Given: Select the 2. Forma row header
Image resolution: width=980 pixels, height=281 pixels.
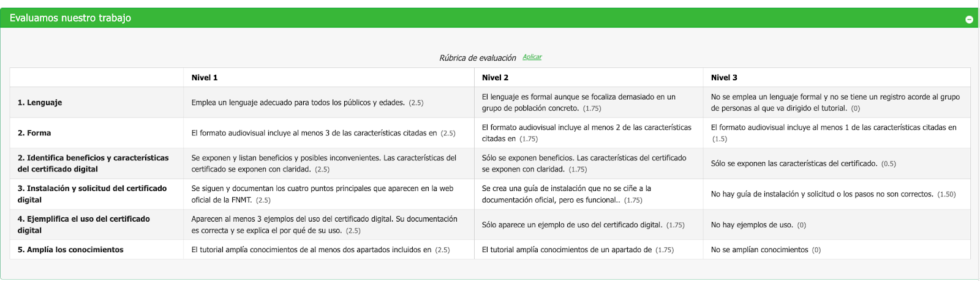Looking at the screenshot, I should tap(97, 133).
